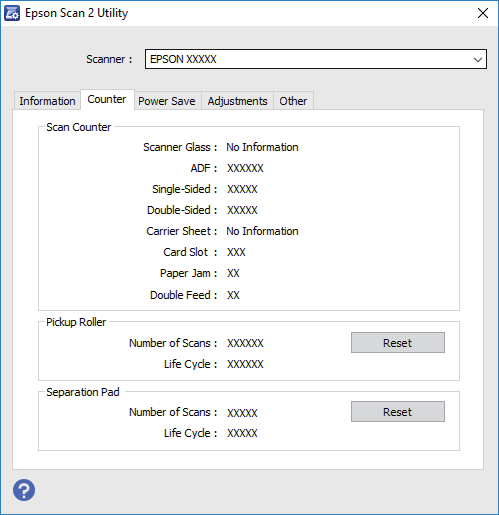Click Pickup Roller Number of Scans value
499x515 pixels.
click(245, 343)
